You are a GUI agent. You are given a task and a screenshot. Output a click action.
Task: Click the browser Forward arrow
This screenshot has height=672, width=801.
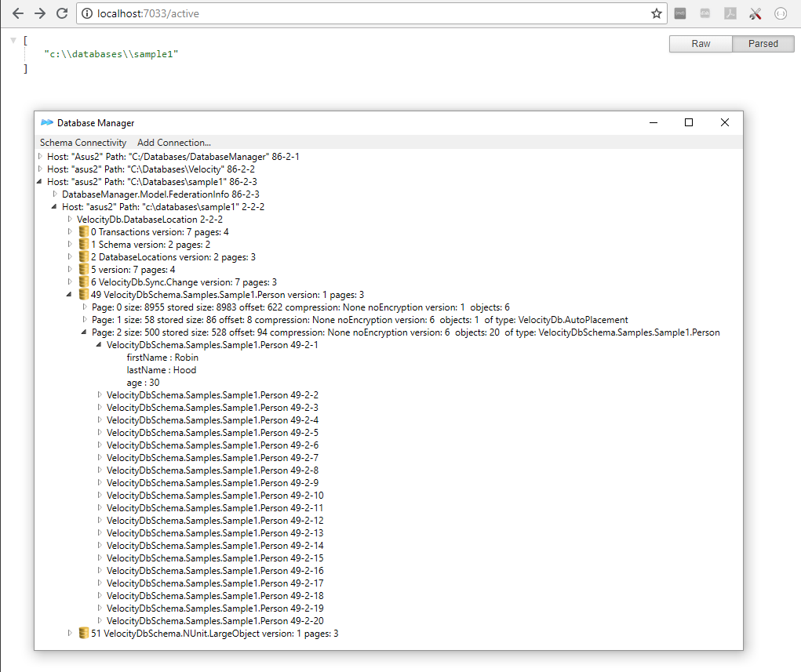pos(40,14)
